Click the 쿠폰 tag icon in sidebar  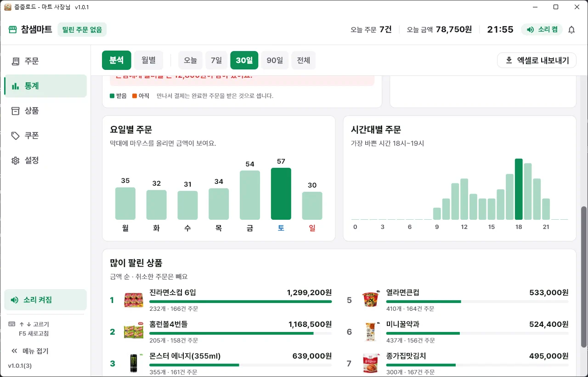click(x=16, y=136)
